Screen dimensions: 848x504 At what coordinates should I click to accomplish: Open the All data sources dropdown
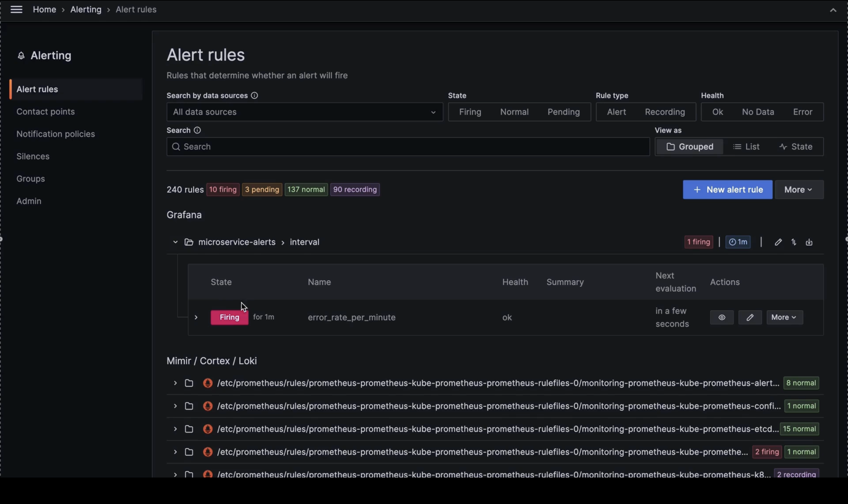pyautogui.click(x=304, y=112)
